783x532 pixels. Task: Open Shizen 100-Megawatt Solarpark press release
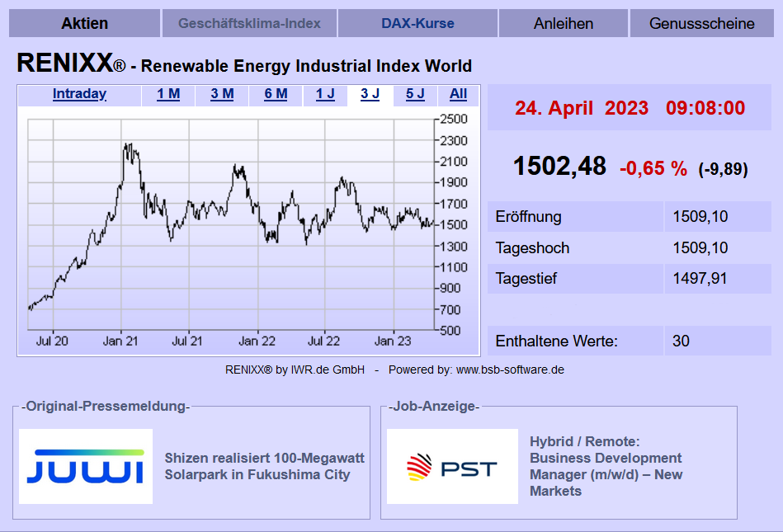(264, 466)
